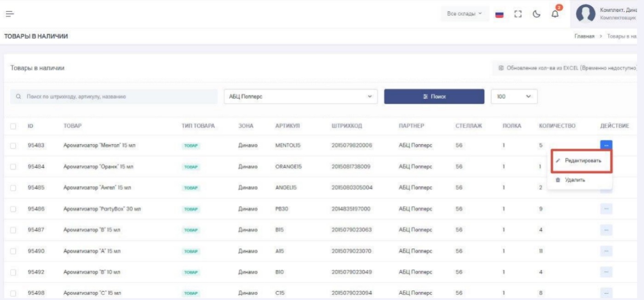
Task: Choose 'Редактировать' from the context menu
Action: (x=582, y=161)
